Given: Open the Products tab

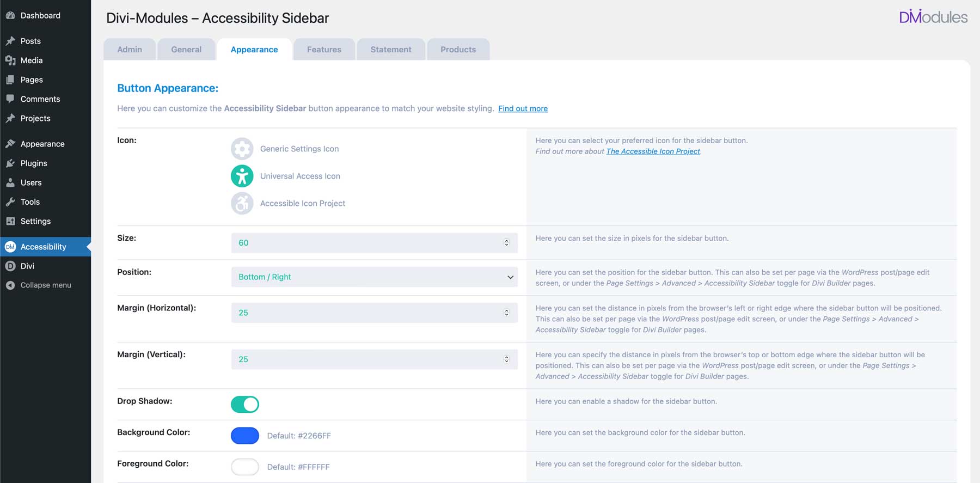Looking at the screenshot, I should click(458, 50).
